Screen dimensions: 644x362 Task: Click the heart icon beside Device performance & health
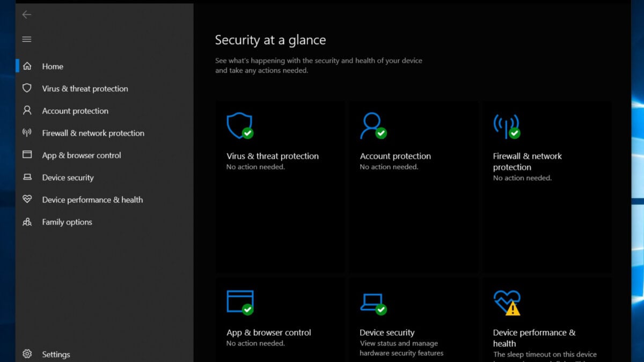[x=27, y=199]
